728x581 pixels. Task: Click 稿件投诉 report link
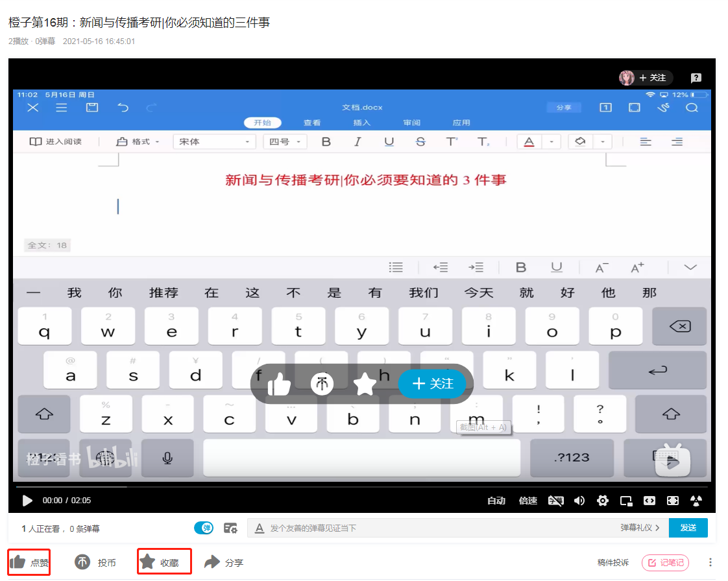[x=613, y=562]
